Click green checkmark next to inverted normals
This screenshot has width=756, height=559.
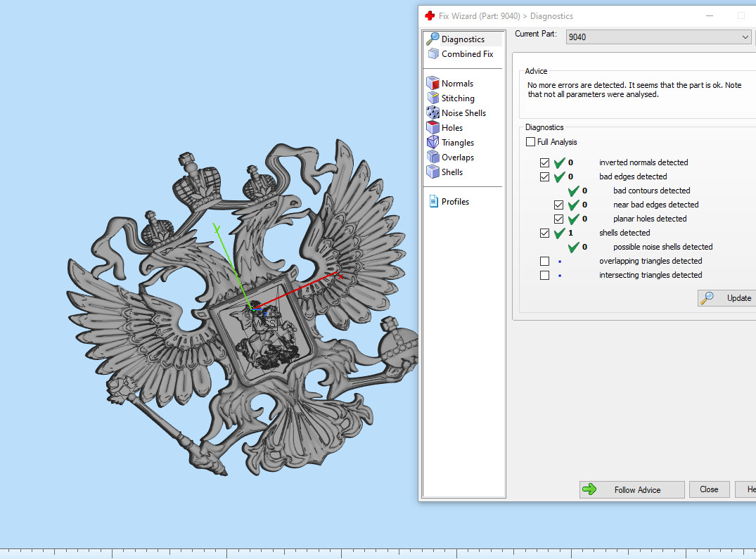pos(559,163)
